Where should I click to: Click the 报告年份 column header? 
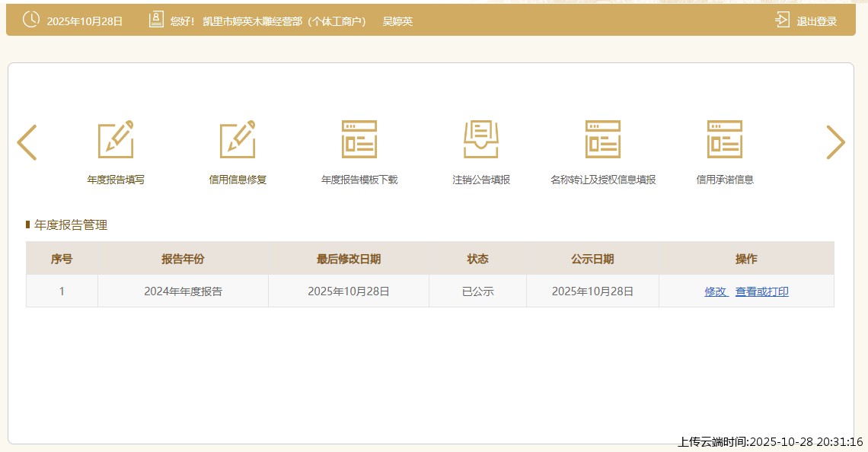click(183, 259)
